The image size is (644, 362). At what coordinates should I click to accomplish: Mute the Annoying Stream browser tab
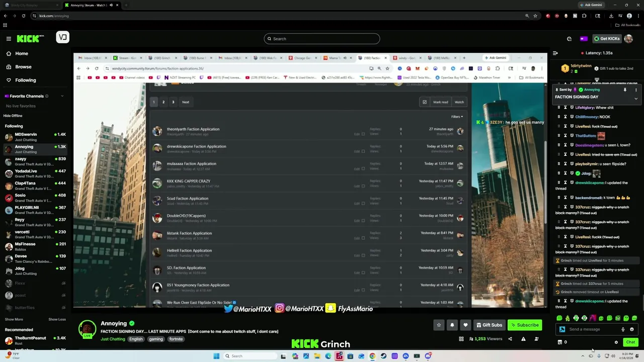click(x=111, y=5)
